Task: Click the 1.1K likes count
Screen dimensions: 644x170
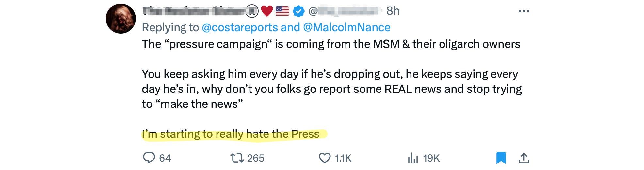Action: coord(343,158)
